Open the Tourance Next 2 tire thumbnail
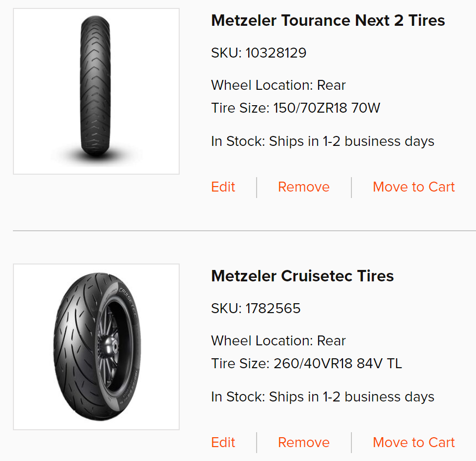This screenshot has width=476, height=461. click(96, 91)
